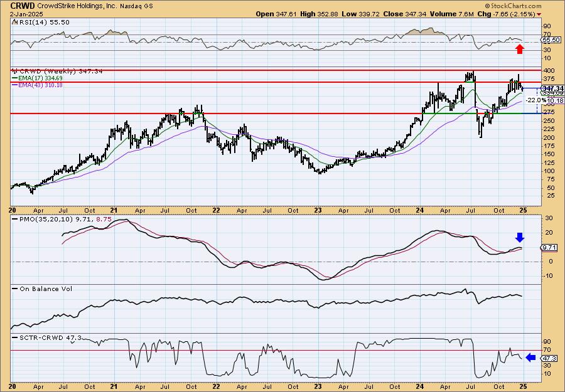Click the 55.50 RSI value tag on axis

tap(551, 40)
